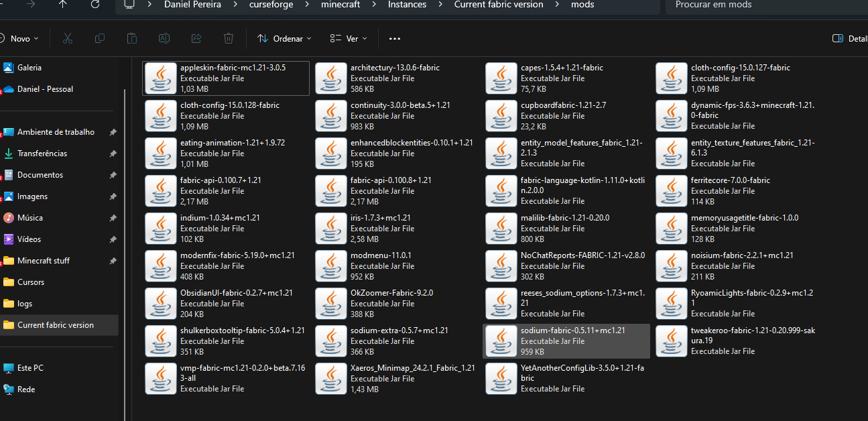This screenshot has height=421, width=868.
Task: Open the Ordenar sort dropdown
Action: pyautogui.click(x=285, y=38)
